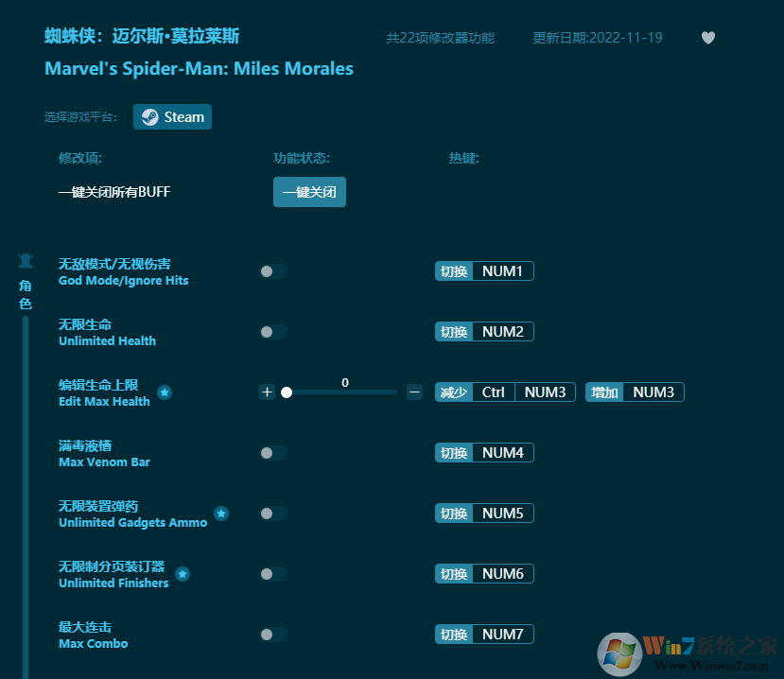Click the 一键关闭所有BUFF label
Viewport: 784px width, 679px height.
[114, 192]
